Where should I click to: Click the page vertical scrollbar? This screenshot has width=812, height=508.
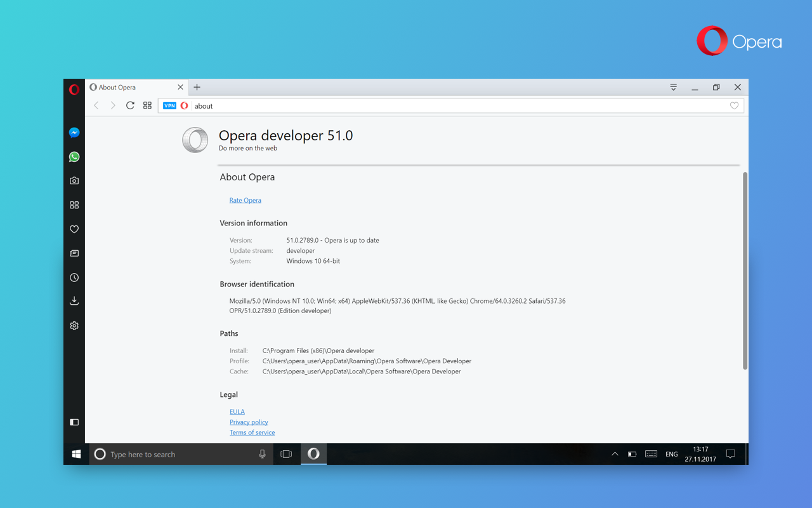745,270
